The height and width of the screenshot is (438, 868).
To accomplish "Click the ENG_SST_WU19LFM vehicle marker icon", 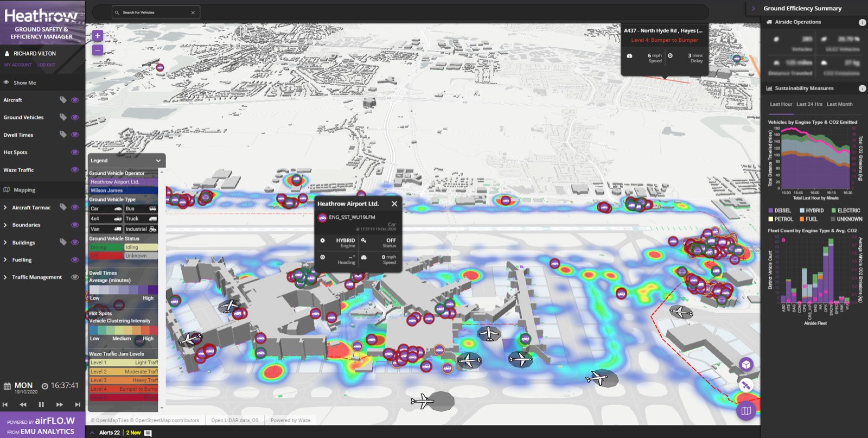I will coord(322,218).
